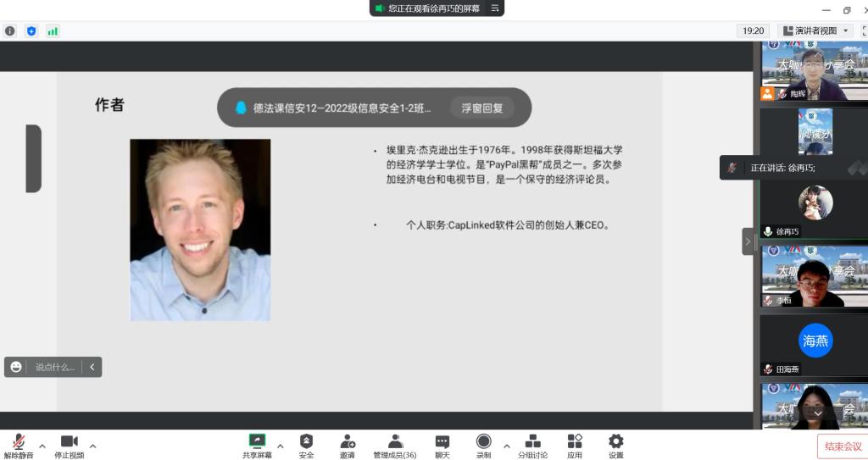Image resolution: width=868 pixels, height=460 pixels.
Task: Click the say something input field (说点什么)
Action: (54, 367)
